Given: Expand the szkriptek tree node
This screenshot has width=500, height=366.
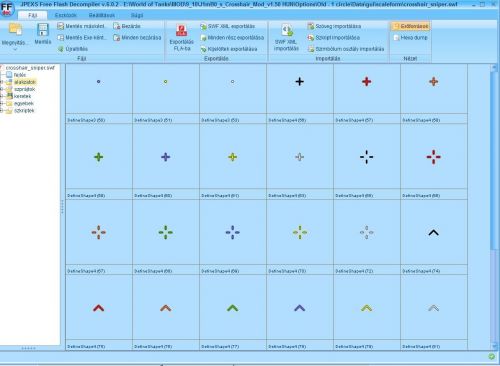Looking at the screenshot, I should (2, 111).
